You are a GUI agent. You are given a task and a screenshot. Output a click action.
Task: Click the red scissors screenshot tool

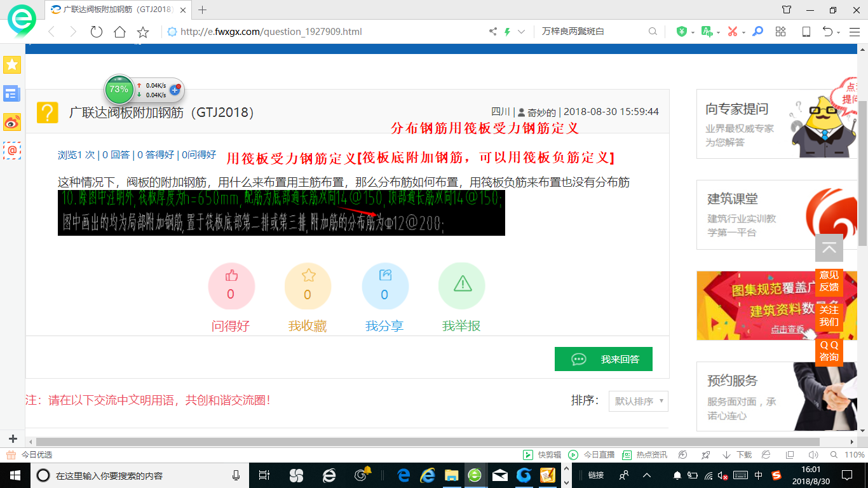pyautogui.click(x=732, y=32)
